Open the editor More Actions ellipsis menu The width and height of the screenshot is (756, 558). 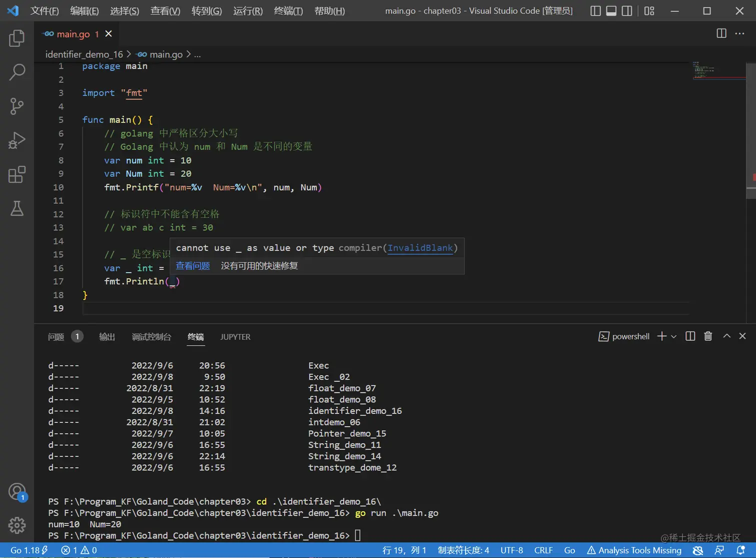point(739,33)
